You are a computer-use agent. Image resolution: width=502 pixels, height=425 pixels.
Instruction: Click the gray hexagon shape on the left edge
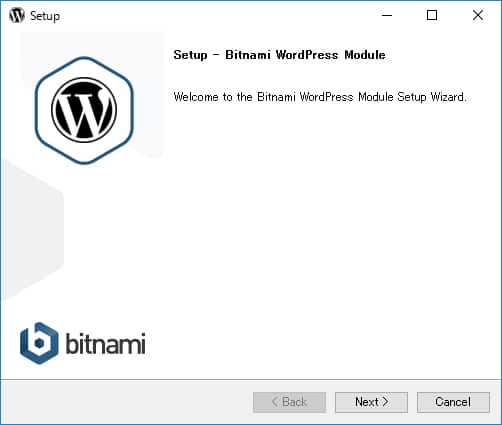pos(32,230)
